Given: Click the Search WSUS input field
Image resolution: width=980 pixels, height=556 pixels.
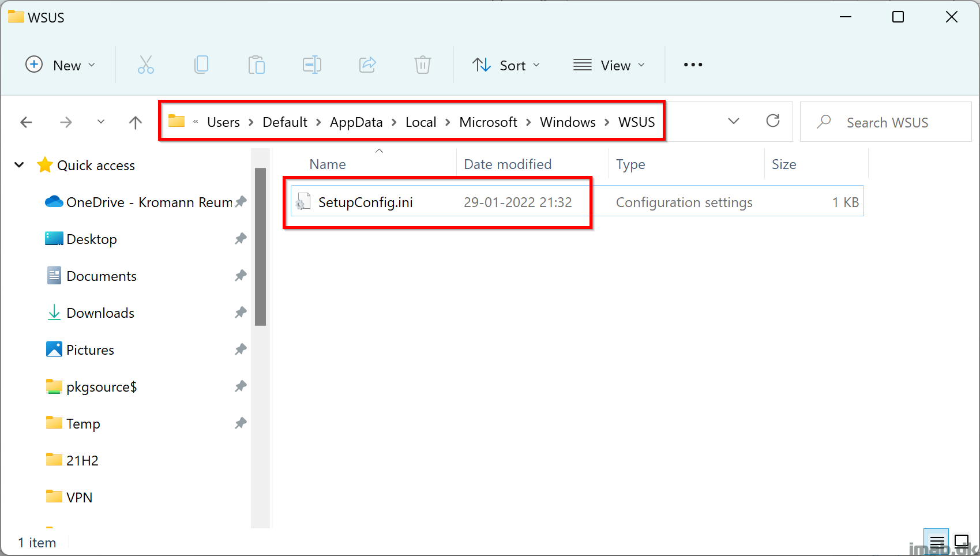Looking at the screenshot, I should [885, 122].
